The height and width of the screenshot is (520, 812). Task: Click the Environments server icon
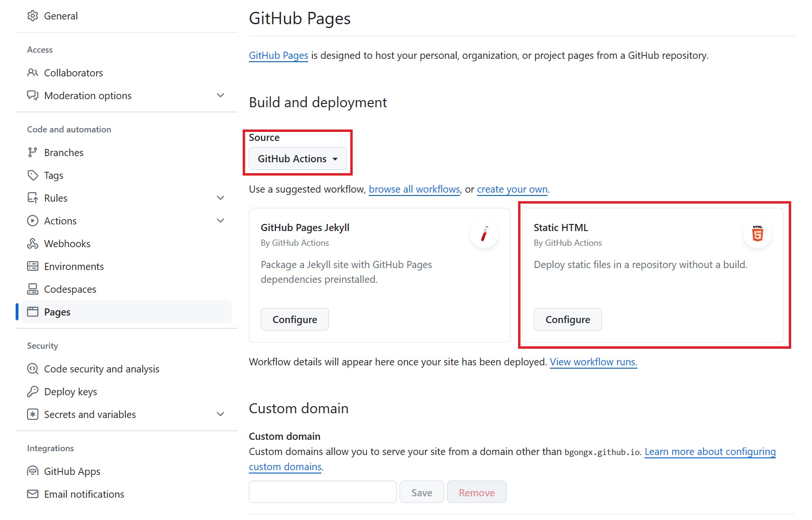[33, 266]
